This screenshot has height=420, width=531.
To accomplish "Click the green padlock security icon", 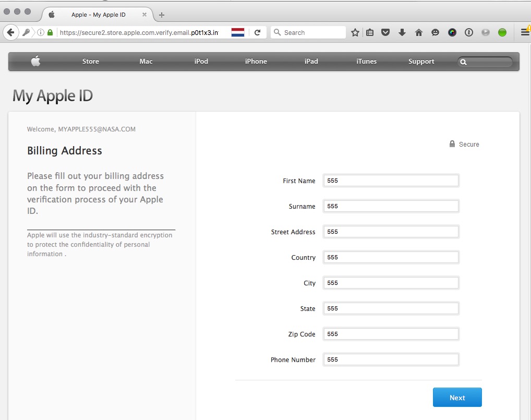I will [50, 32].
